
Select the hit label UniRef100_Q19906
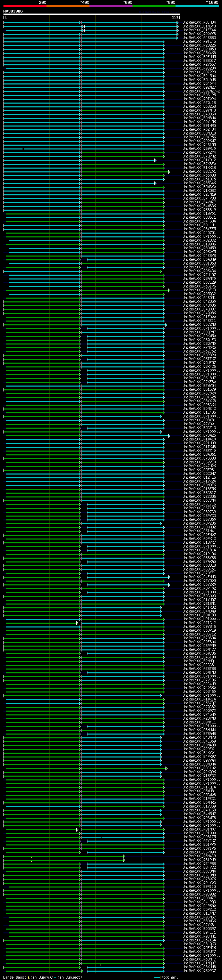pos(199,244)
